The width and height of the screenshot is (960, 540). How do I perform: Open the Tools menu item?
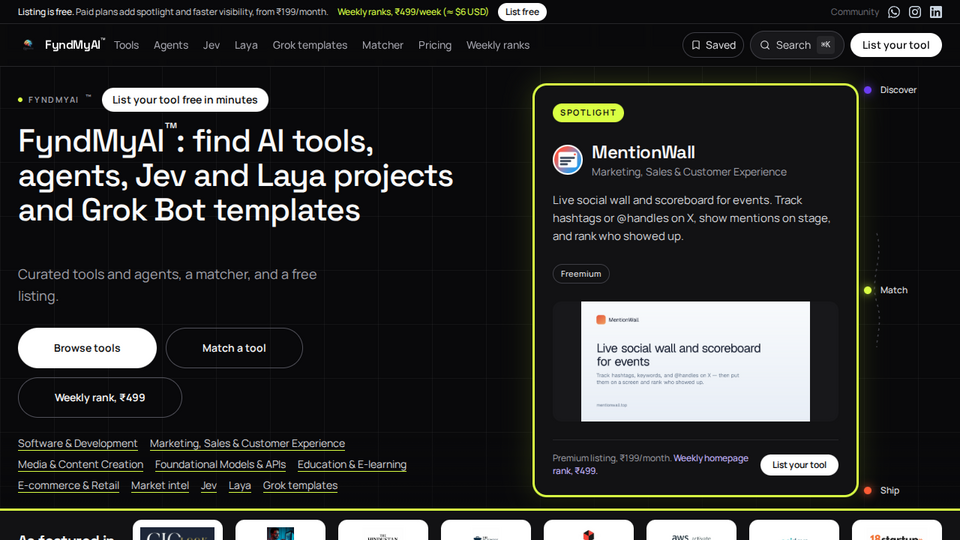click(x=126, y=45)
